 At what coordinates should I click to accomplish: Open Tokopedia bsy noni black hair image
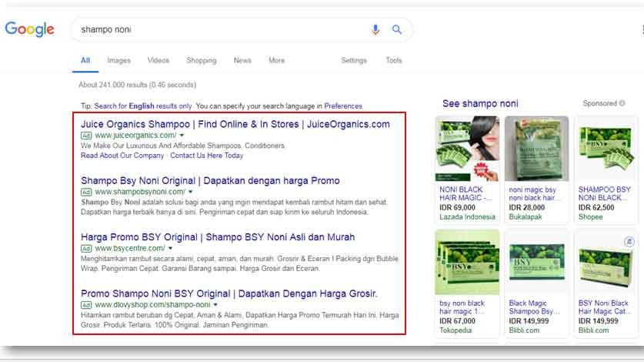[x=467, y=262]
